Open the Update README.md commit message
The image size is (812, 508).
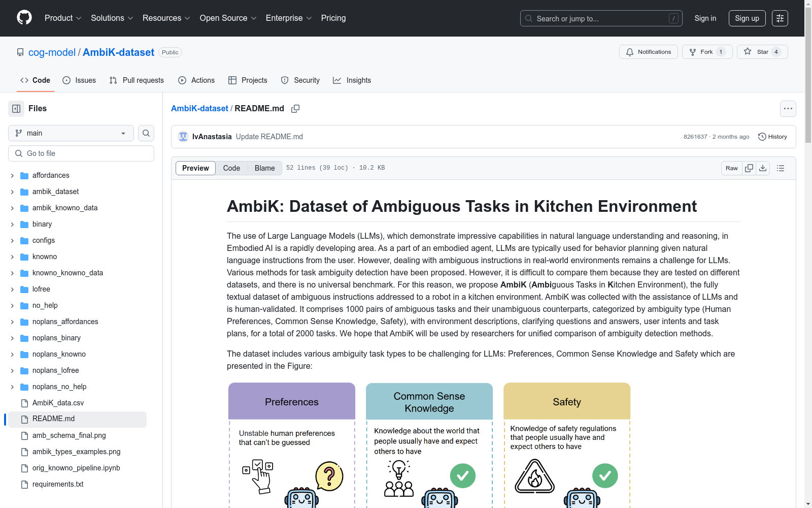click(x=269, y=137)
